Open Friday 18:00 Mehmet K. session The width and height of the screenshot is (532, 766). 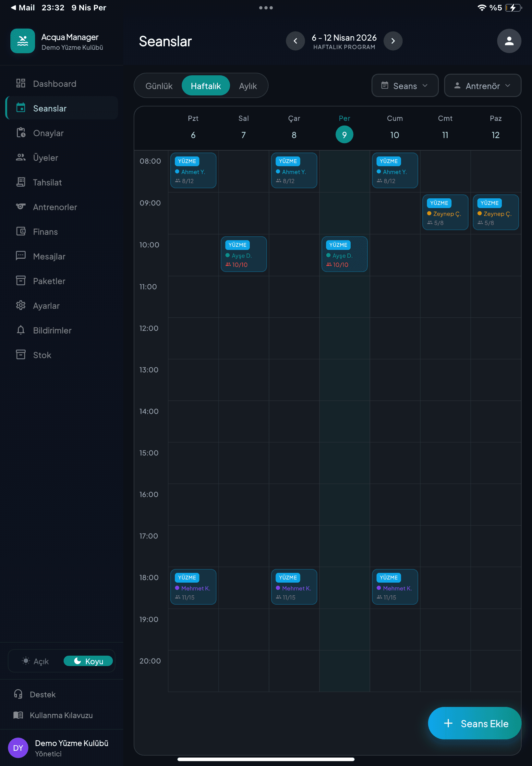pos(395,587)
